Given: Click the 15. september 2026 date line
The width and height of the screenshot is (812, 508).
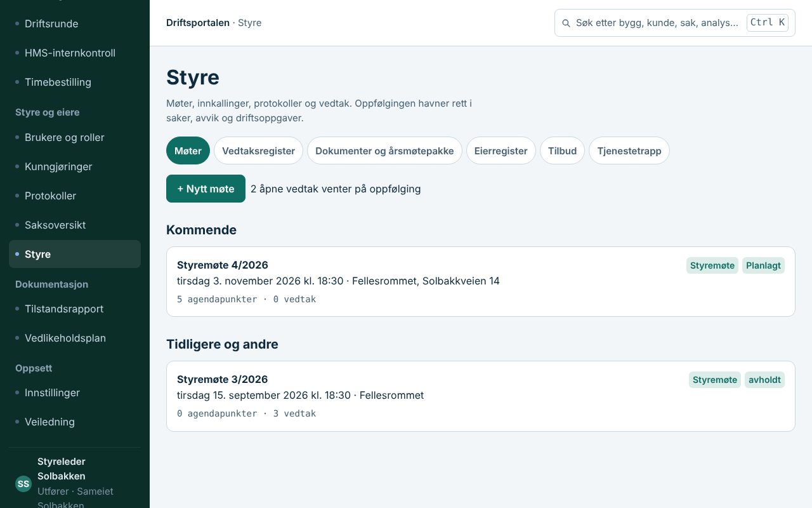Looking at the screenshot, I should (300, 395).
